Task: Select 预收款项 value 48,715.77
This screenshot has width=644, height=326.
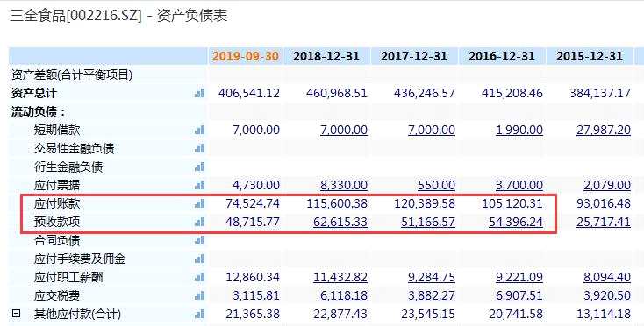Action: [x=253, y=223]
